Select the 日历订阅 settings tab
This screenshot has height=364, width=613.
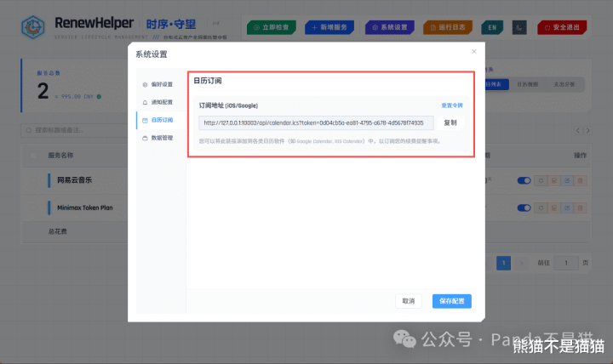pyautogui.click(x=161, y=120)
